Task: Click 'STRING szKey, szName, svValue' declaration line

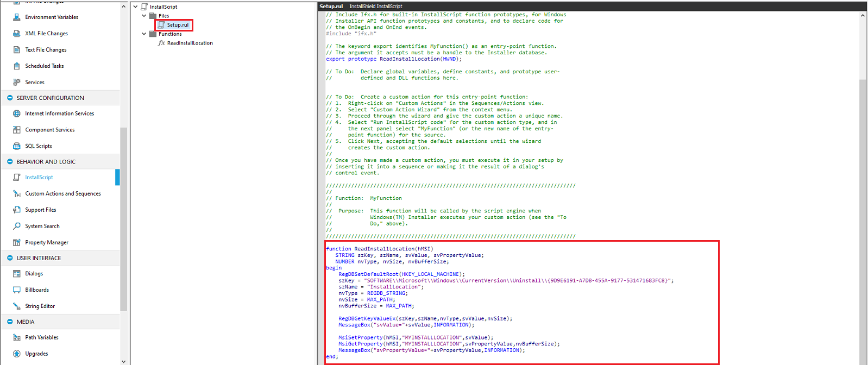Action: 409,255
